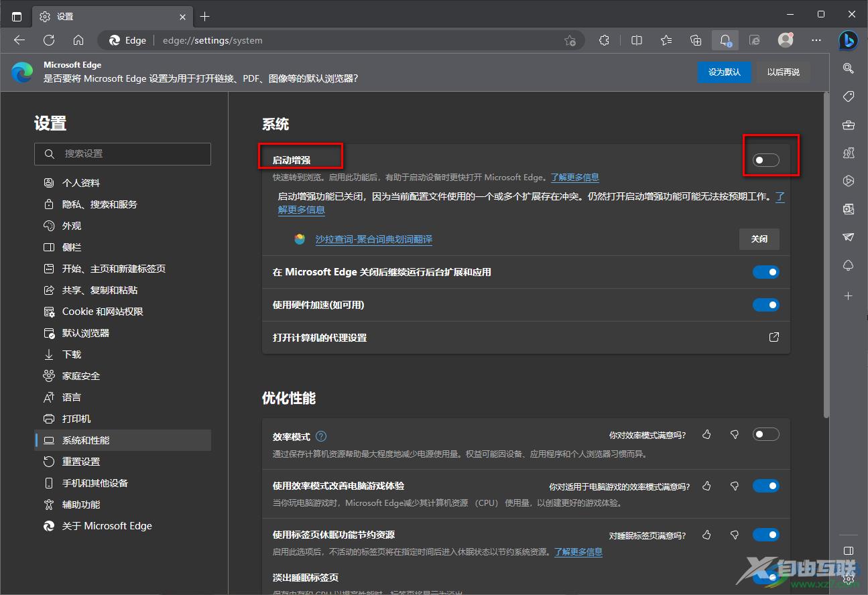This screenshot has height=595, width=868.
Task: Click the settings page vertical scrollbar
Action: click(x=826, y=255)
